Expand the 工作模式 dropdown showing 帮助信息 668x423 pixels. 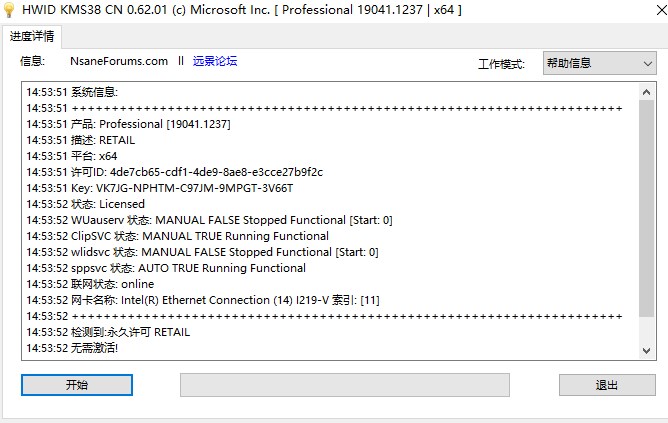pyautogui.click(x=599, y=64)
